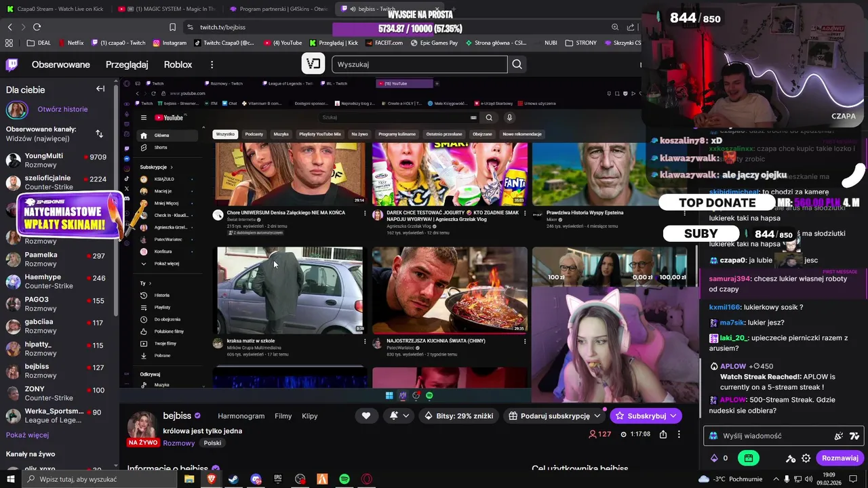Viewport: 868px width, 488px height.
Task: Open the STRONY bookmarks folder
Action: point(580,43)
